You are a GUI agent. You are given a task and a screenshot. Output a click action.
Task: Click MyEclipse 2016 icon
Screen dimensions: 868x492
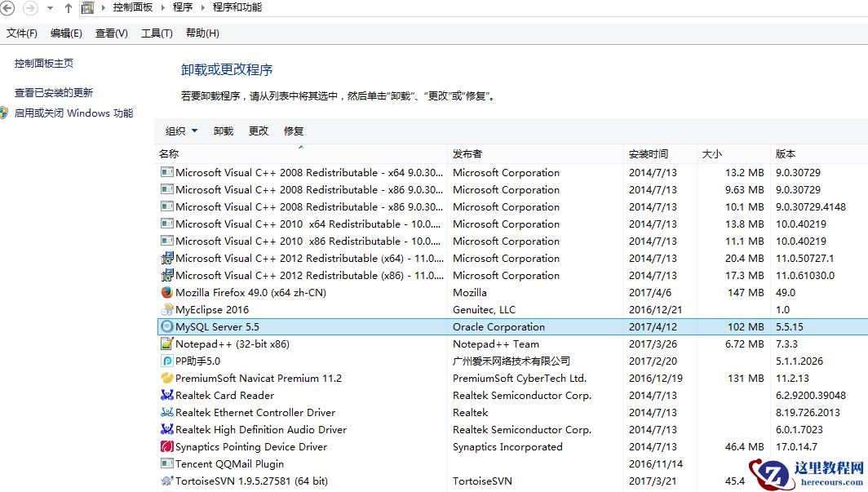(x=166, y=309)
